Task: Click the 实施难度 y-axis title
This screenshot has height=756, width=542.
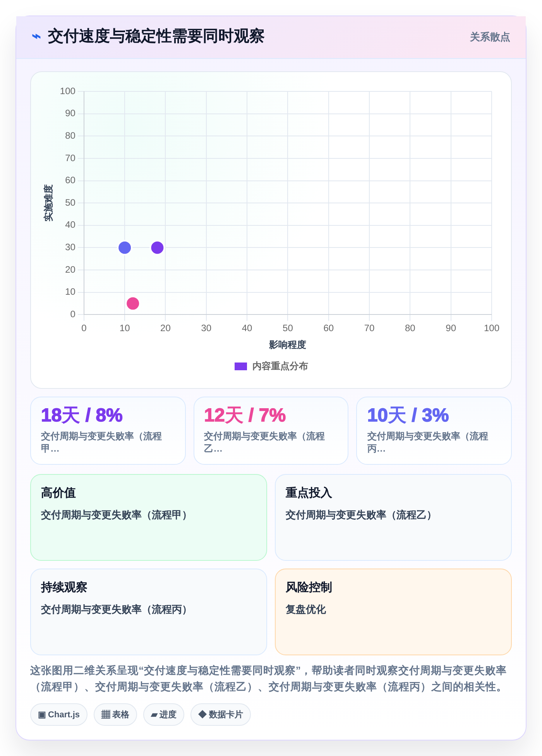Action: [x=48, y=203]
